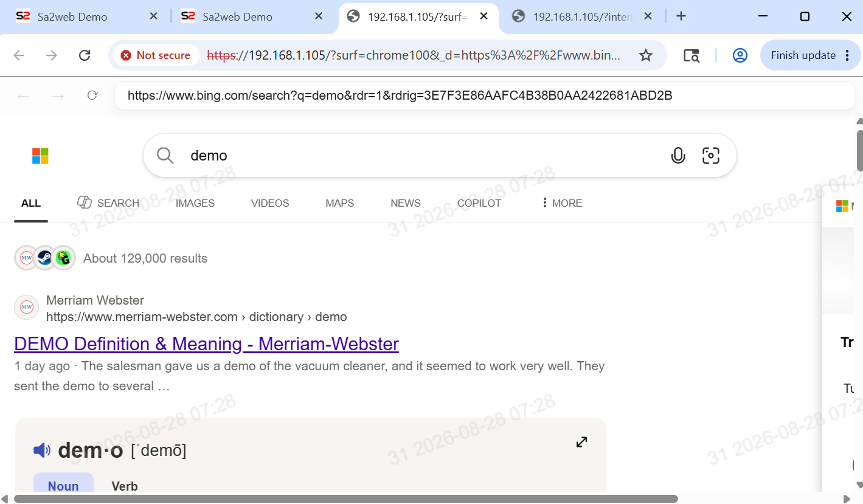Click the Steam source icon near results count
Viewport: 863px width, 504px height.
coord(44,258)
